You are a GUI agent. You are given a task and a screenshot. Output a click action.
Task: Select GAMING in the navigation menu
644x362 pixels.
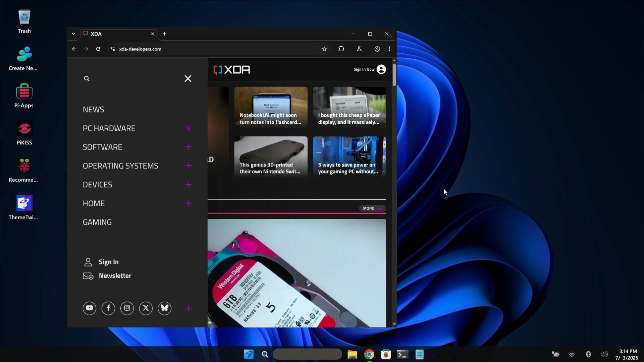97,222
